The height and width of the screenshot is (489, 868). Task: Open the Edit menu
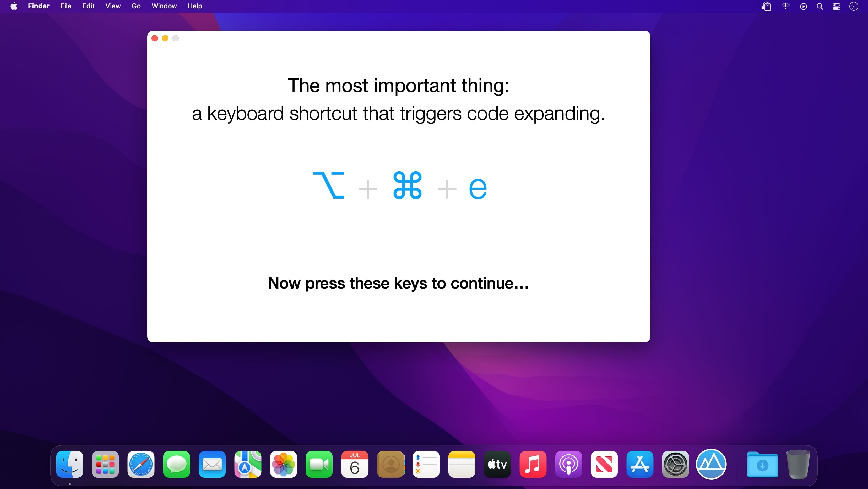(88, 6)
